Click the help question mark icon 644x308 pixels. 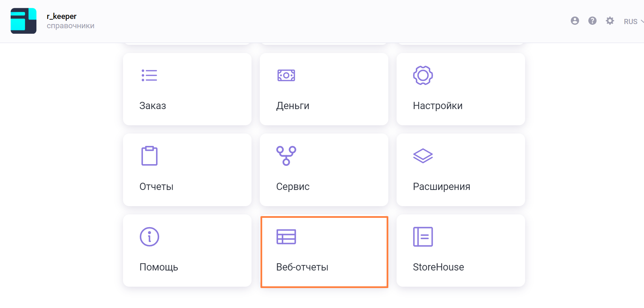pyautogui.click(x=592, y=21)
